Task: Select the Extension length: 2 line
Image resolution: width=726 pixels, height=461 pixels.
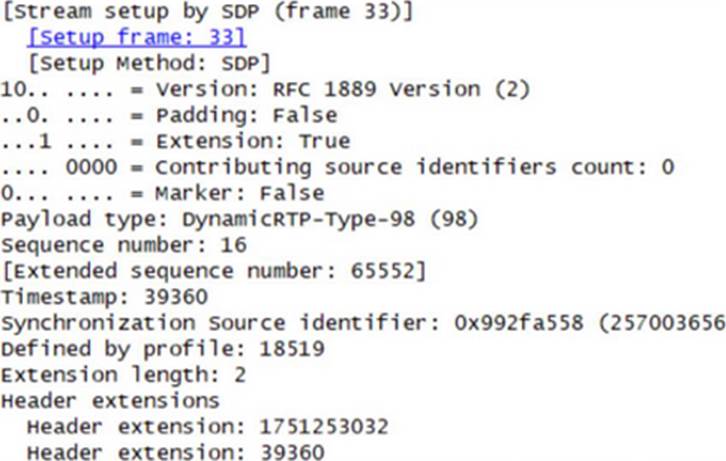Action: (123, 374)
